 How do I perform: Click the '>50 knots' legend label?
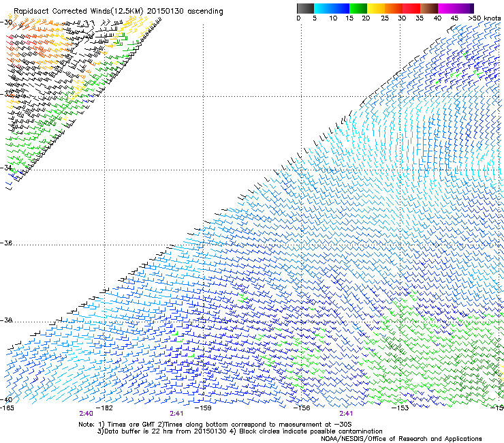pyautogui.click(x=484, y=18)
